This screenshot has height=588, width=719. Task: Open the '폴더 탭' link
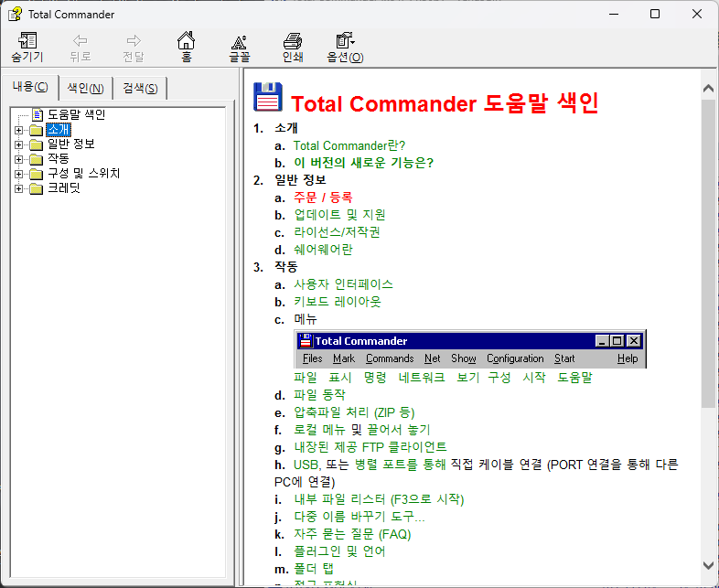pyautogui.click(x=314, y=569)
